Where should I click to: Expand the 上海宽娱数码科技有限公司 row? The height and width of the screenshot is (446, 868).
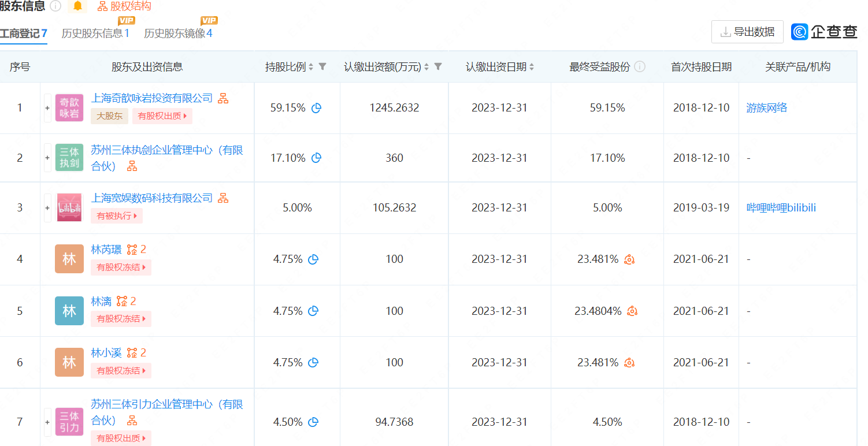(47, 207)
